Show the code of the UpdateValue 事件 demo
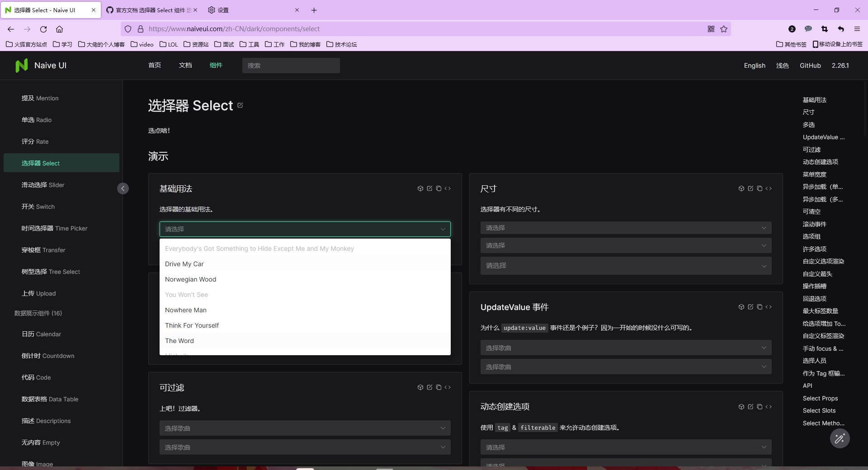This screenshot has height=470, width=868. pyautogui.click(x=769, y=307)
